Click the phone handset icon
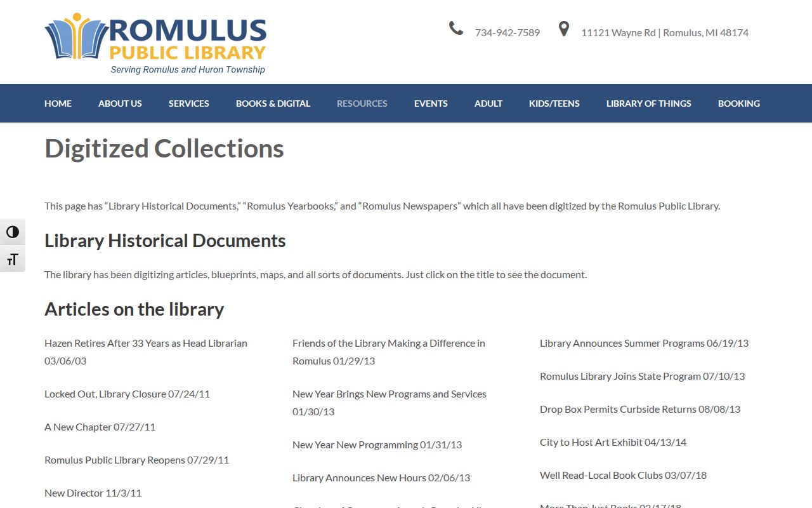This screenshot has height=508, width=812. (456, 29)
